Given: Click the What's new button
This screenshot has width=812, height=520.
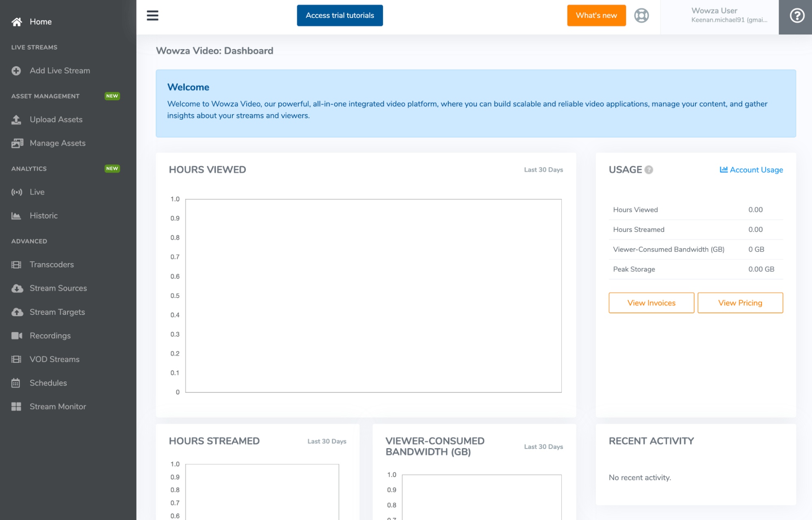Looking at the screenshot, I should coord(596,15).
